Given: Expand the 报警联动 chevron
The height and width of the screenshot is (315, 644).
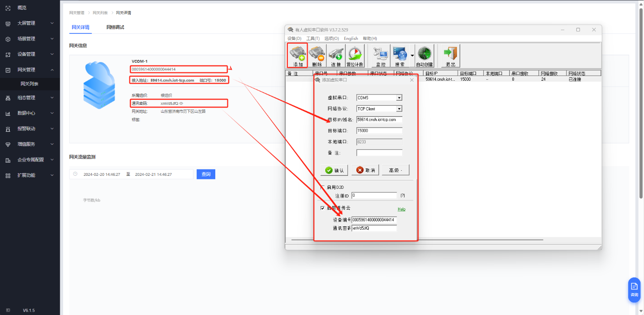Looking at the screenshot, I should pos(52,129).
